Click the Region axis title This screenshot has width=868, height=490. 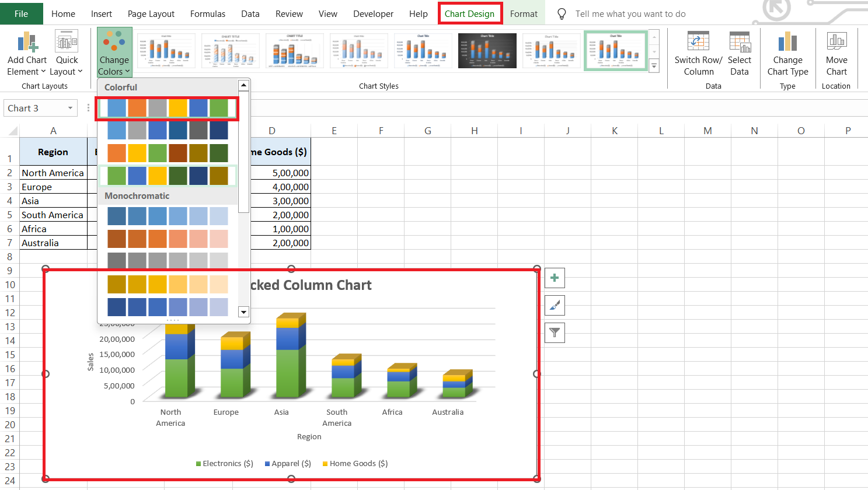(309, 436)
